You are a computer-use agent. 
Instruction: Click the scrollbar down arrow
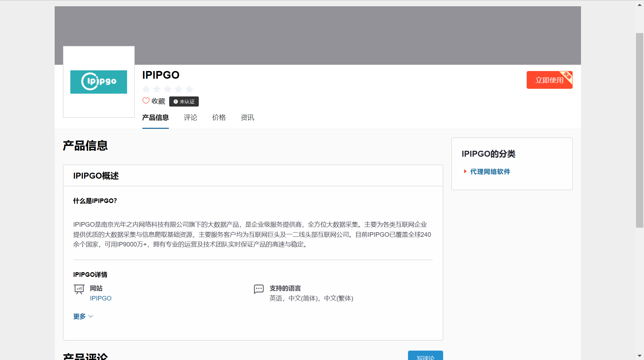(x=639, y=356)
